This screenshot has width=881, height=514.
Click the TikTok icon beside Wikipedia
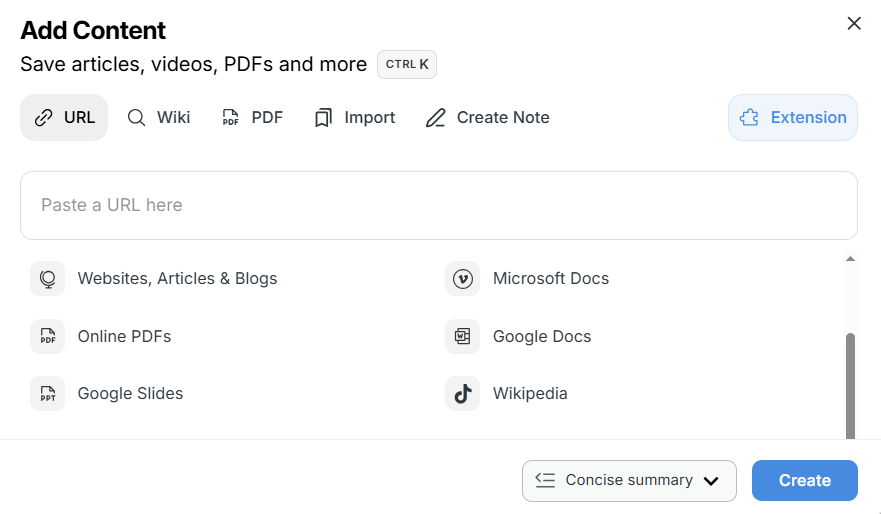pyautogui.click(x=462, y=393)
